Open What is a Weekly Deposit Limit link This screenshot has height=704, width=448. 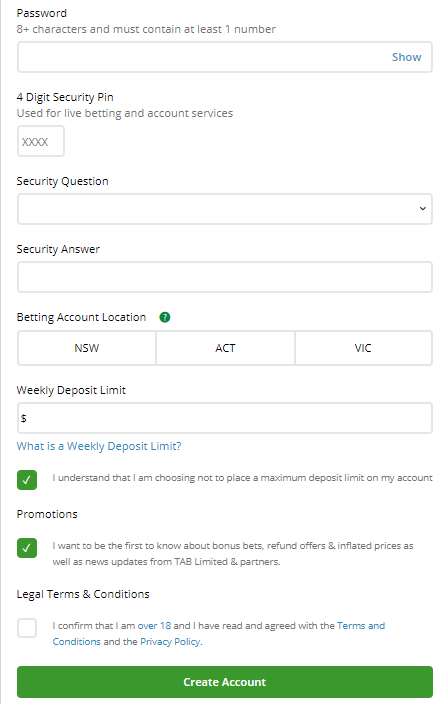[x=99, y=446]
